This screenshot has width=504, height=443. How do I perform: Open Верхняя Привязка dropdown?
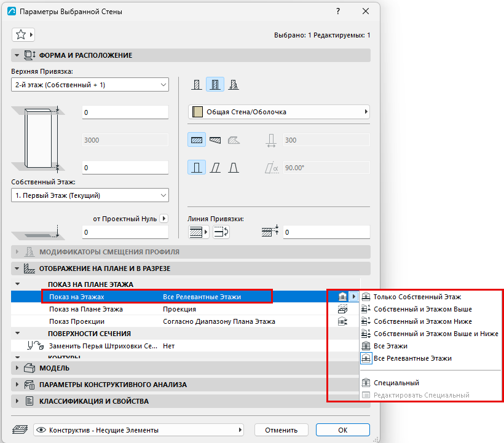[x=90, y=85]
